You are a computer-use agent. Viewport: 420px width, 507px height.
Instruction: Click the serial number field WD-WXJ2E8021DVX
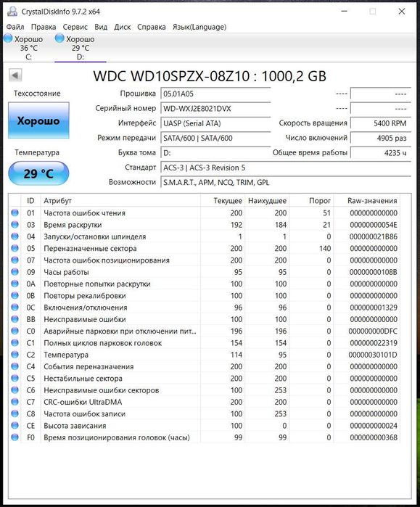click(x=215, y=109)
